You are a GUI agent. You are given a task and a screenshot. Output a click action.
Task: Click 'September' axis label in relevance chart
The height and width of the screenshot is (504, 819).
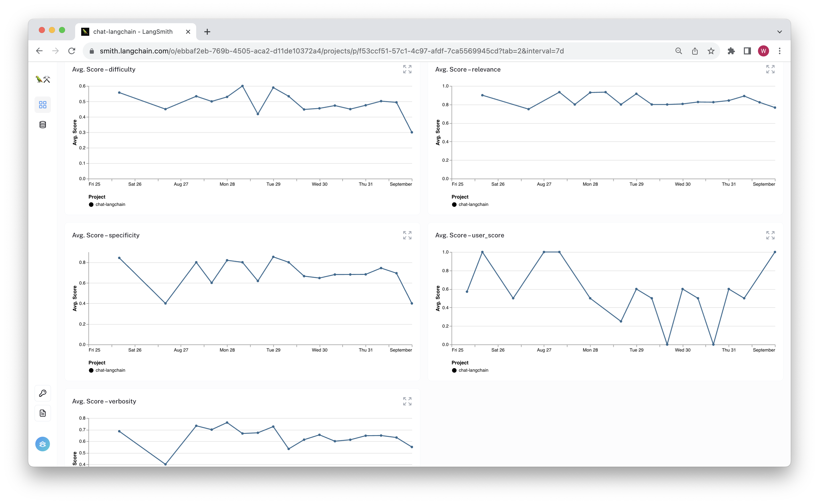[x=764, y=184]
